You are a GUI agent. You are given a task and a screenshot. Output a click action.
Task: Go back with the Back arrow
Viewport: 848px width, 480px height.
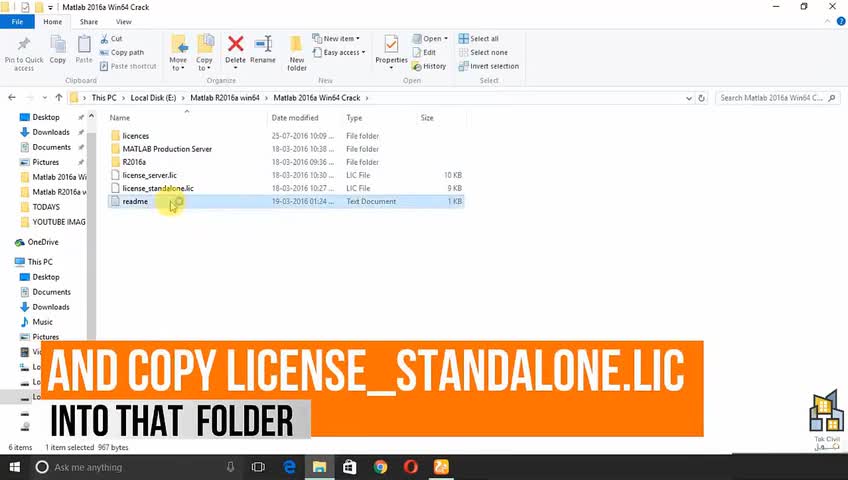[12, 98]
